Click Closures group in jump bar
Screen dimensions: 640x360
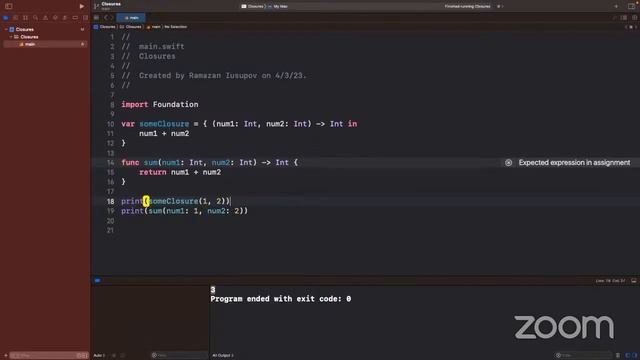click(131, 27)
